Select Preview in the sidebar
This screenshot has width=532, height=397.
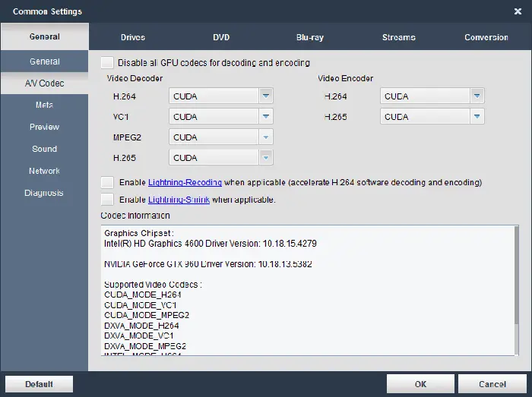44,127
